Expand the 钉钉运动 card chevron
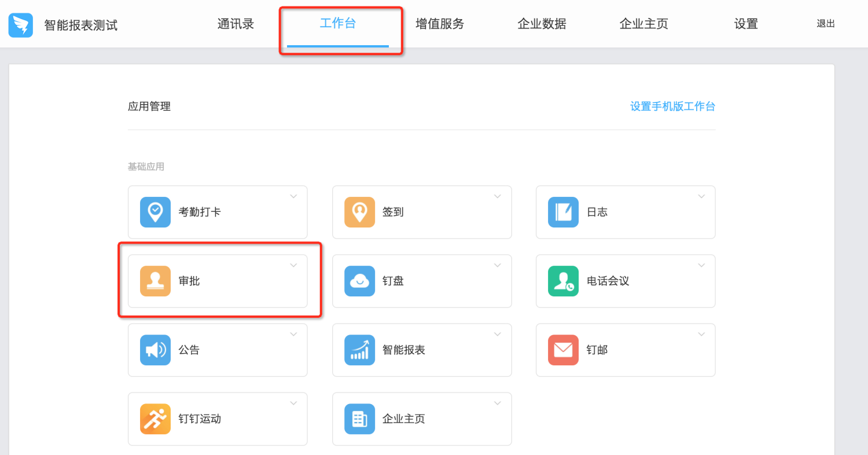The width and height of the screenshot is (868, 455). pos(293,403)
